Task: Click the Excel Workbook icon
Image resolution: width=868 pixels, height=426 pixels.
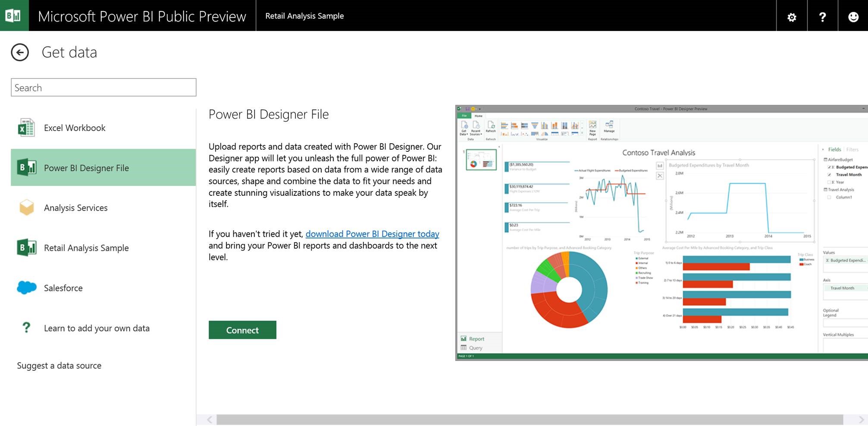Action: (x=26, y=128)
